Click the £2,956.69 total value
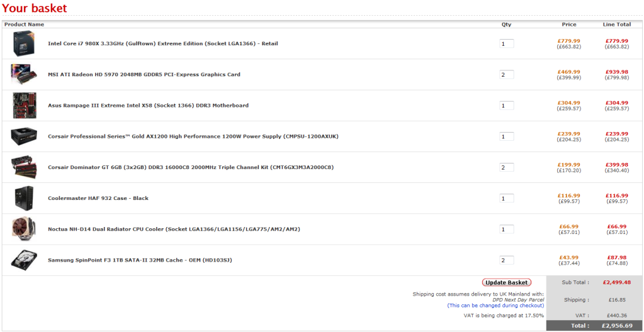Screen dimensions: 644x332 617,326
